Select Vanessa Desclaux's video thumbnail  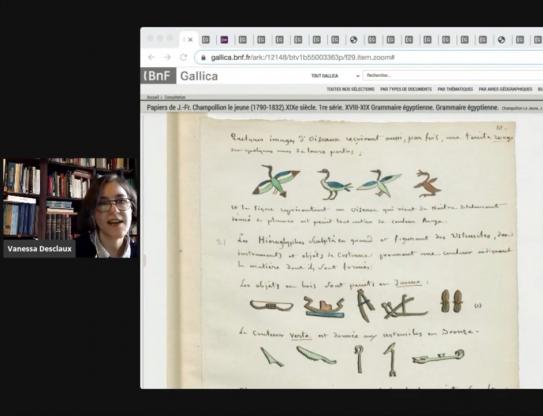[70, 207]
